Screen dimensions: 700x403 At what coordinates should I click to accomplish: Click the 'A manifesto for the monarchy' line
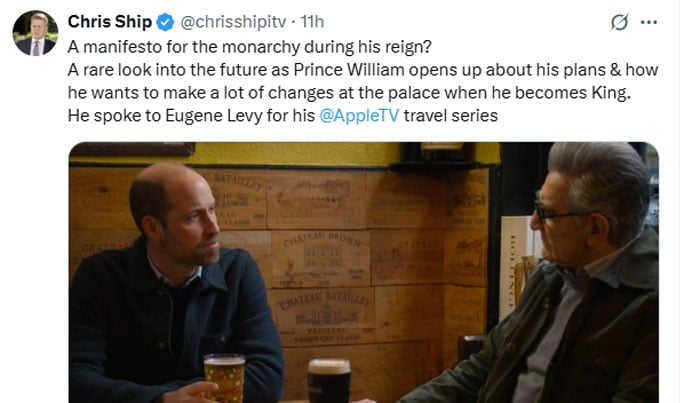(214, 47)
